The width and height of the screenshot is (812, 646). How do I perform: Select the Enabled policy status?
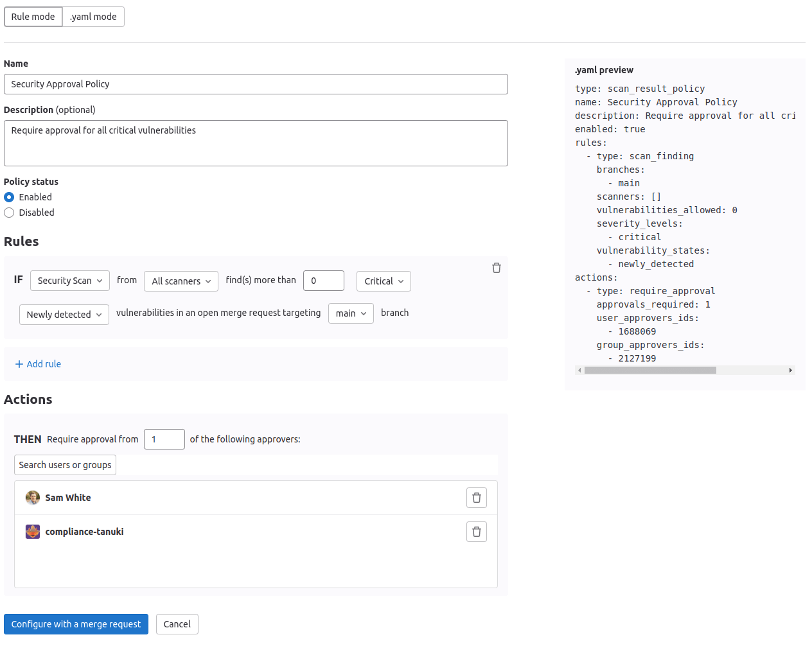click(9, 197)
